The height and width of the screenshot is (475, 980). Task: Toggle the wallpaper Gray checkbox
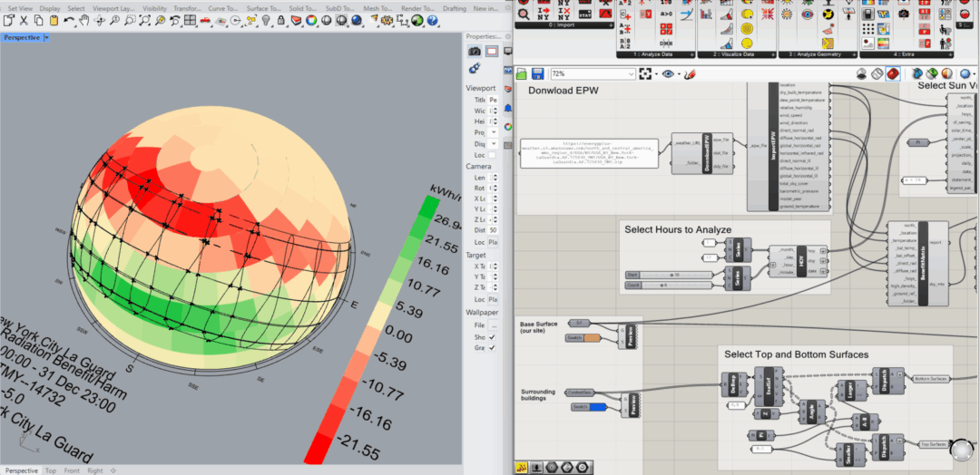tap(492, 348)
